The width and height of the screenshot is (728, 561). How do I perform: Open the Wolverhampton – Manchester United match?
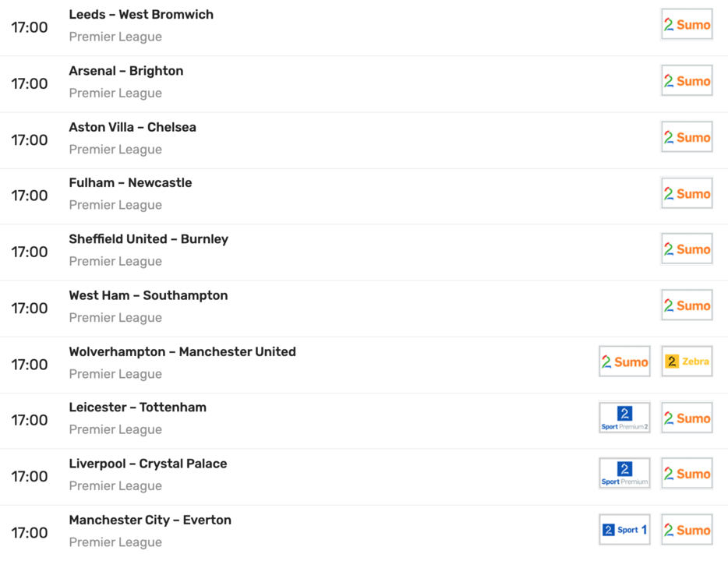click(x=182, y=351)
